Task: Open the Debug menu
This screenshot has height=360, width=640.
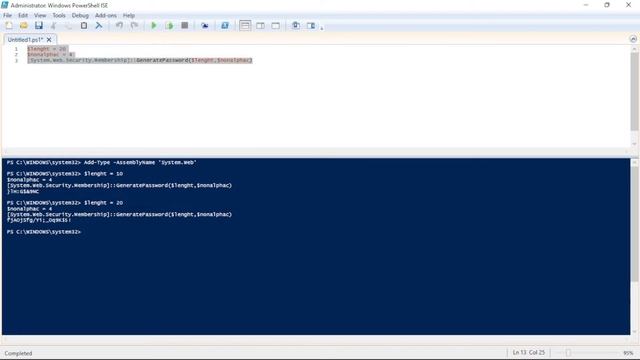Action: (x=80, y=16)
